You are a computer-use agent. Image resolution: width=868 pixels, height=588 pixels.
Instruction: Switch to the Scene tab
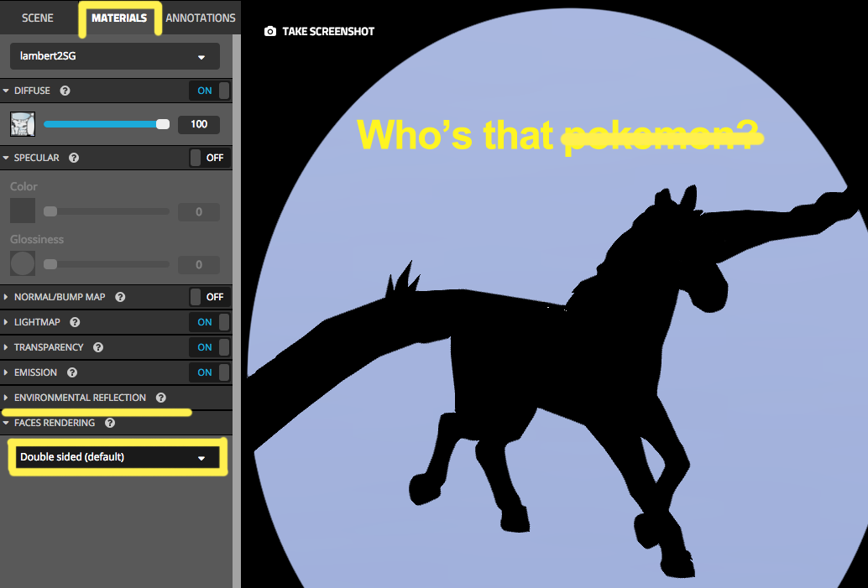click(38, 18)
